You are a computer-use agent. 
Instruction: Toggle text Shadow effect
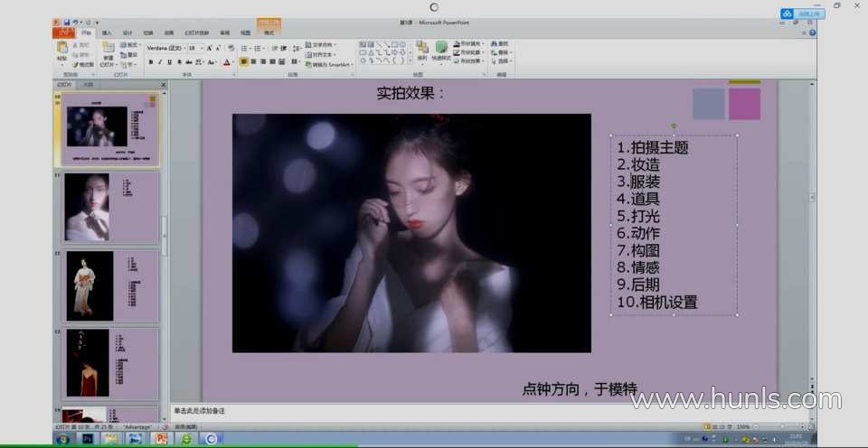[179, 62]
